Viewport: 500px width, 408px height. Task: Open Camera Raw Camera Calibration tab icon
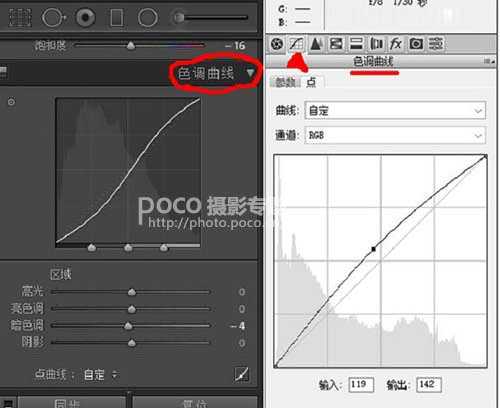416,44
